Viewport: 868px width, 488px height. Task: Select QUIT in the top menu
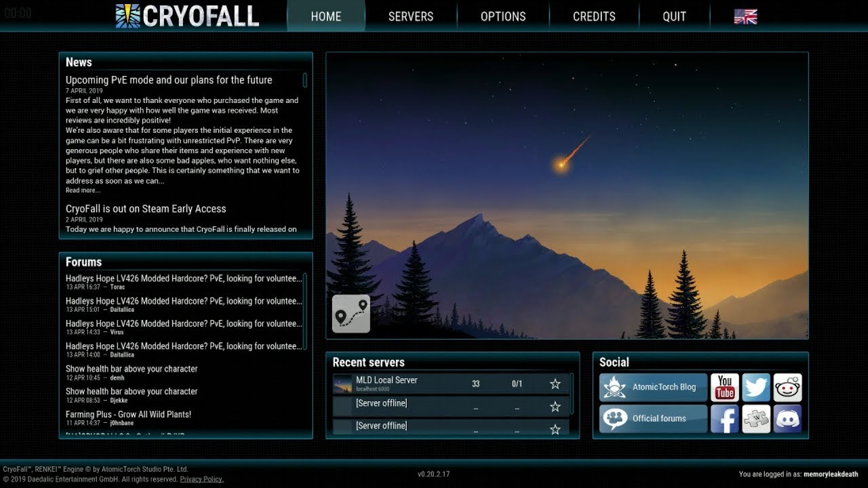[674, 16]
